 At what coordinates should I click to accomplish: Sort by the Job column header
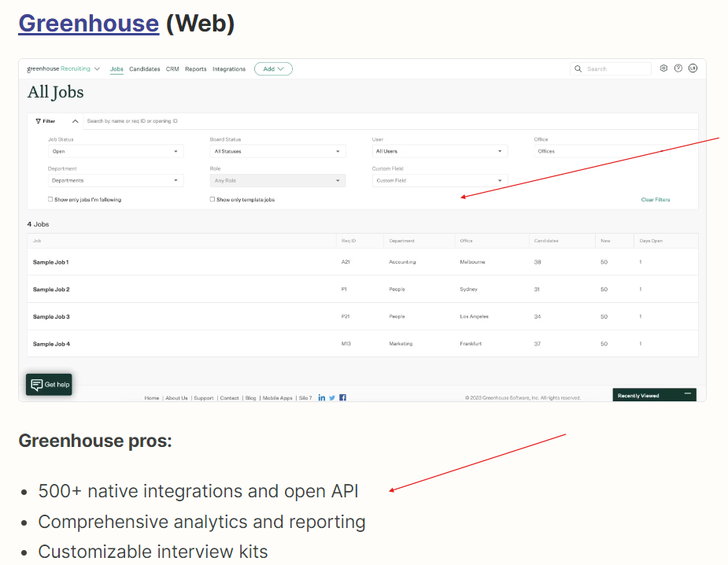(37, 241)
